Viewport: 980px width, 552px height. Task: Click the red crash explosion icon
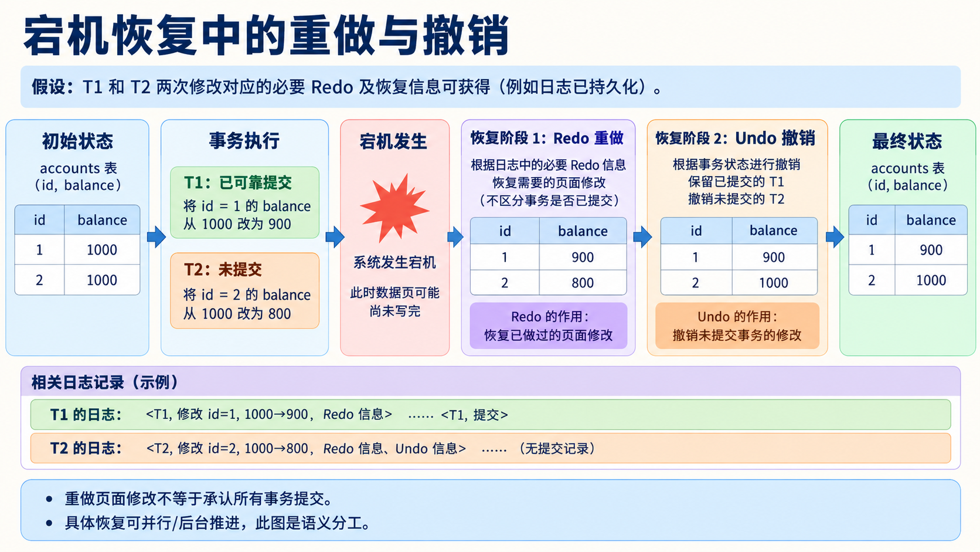tap(394, 208)
